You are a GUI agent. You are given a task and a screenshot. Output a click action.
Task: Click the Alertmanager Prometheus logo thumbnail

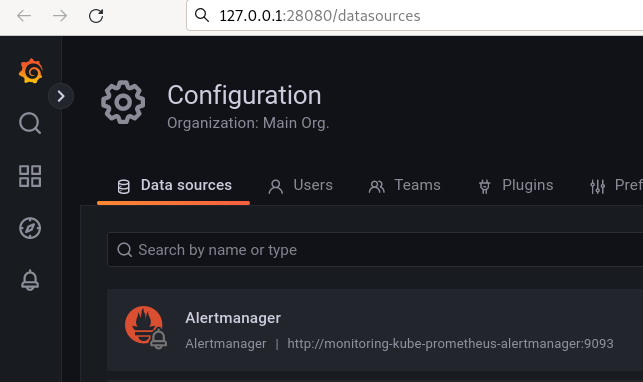(145, 327)
